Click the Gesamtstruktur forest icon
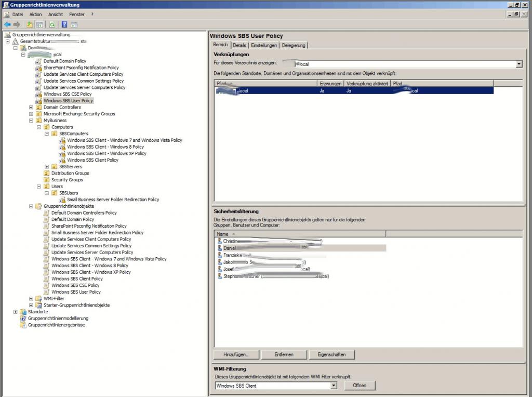This screenshot has width=532, height=397. [x=16, y=42]
